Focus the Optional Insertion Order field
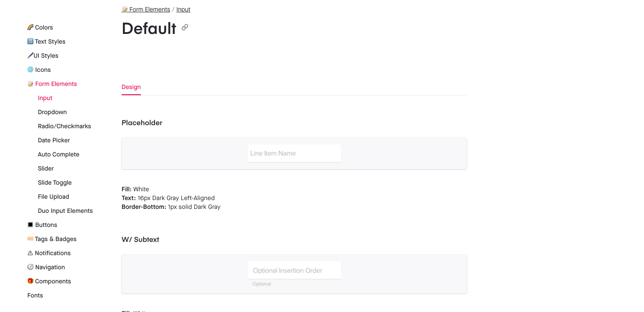Image resolution: width=644 pixels, height=312 pixels. pyautogui.click(x=294, y=270)
